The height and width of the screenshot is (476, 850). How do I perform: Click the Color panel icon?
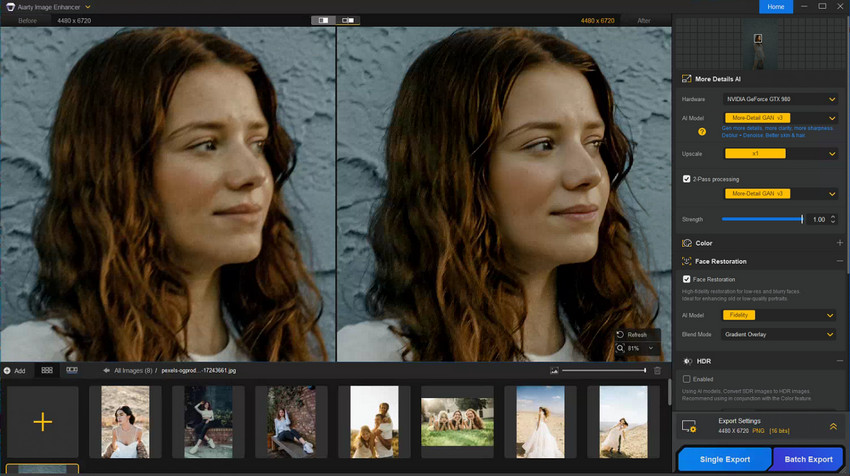point(687,243)
